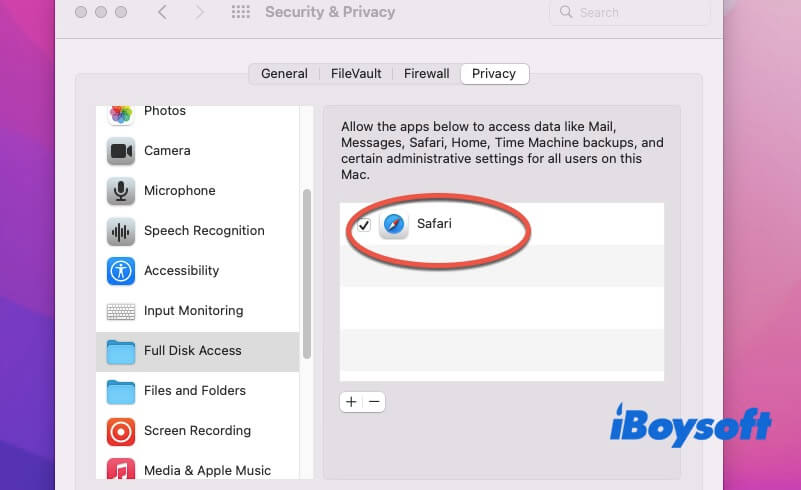
Task: Open Media & Apple Music icon
Action: pos(121,470)
